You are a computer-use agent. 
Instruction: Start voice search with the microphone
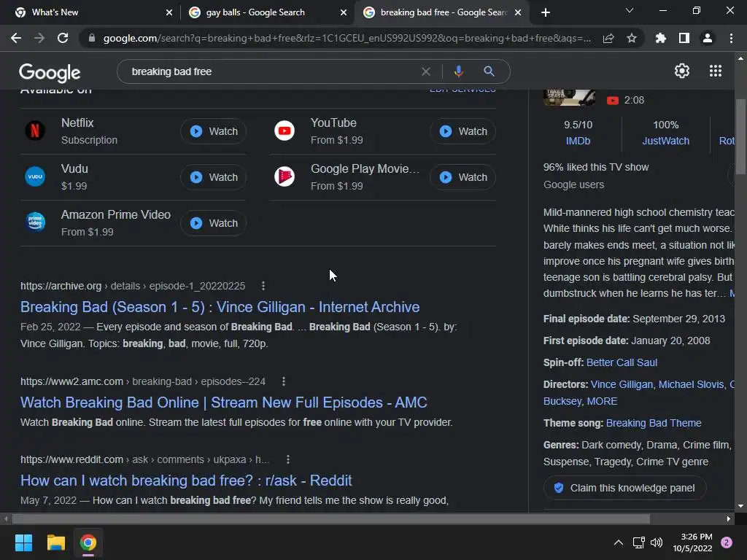pyautogui.click(x=458, y=71)
